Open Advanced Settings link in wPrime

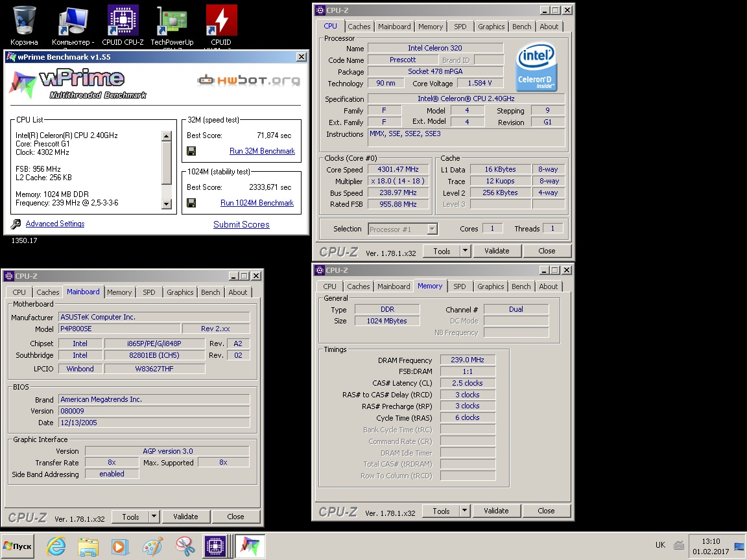[x=54, y=224]
